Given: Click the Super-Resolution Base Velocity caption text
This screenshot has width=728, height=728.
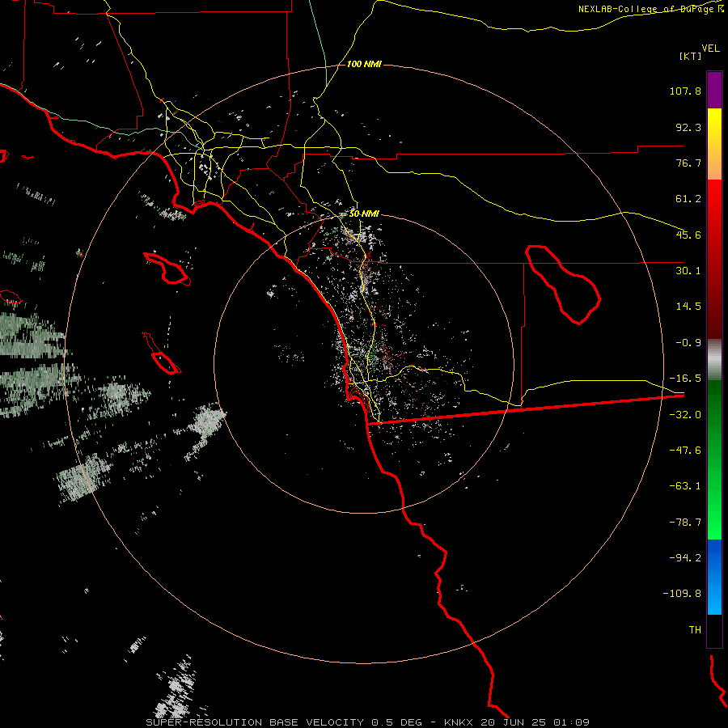Looking at the screenshot, I should pos(284,722).
